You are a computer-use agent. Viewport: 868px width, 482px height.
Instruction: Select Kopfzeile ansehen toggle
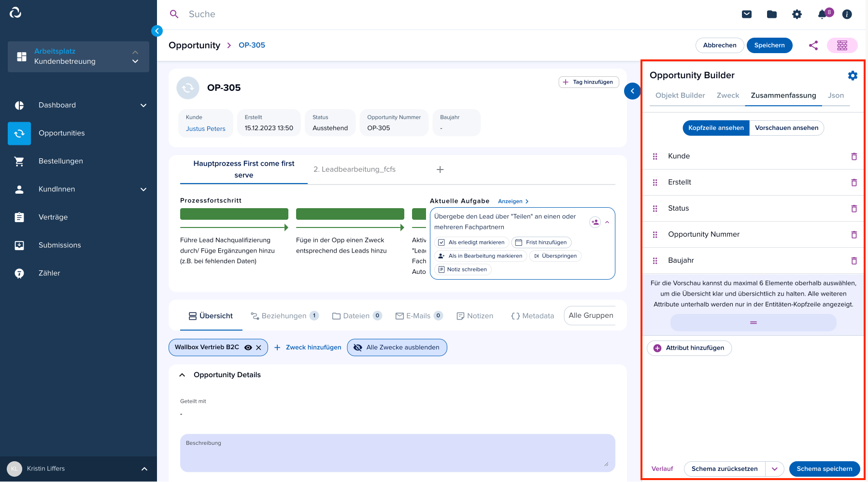pyautogui.click(x=716, y=128)
